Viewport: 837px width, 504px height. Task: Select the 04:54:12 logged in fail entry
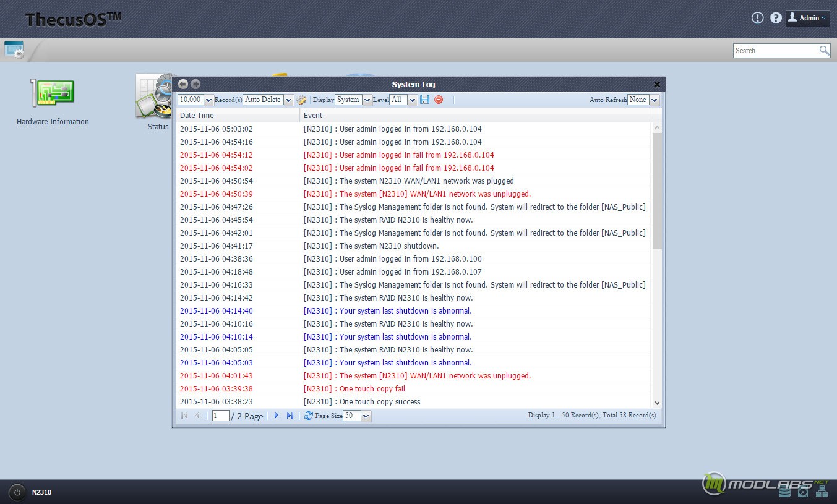pos(413,155)
